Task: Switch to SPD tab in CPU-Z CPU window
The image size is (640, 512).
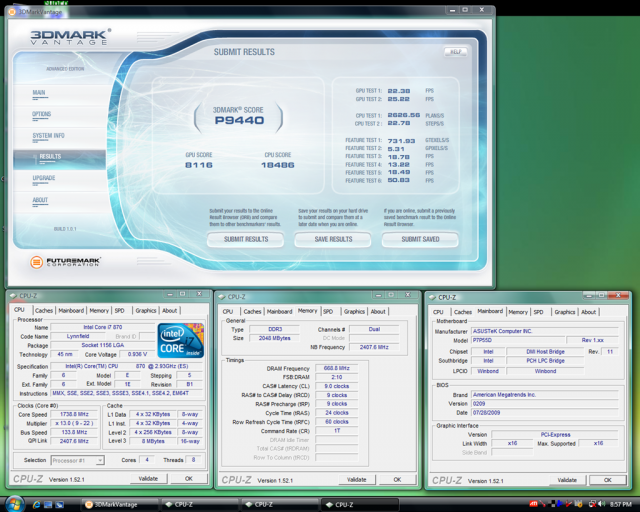Action: (120, 311)
